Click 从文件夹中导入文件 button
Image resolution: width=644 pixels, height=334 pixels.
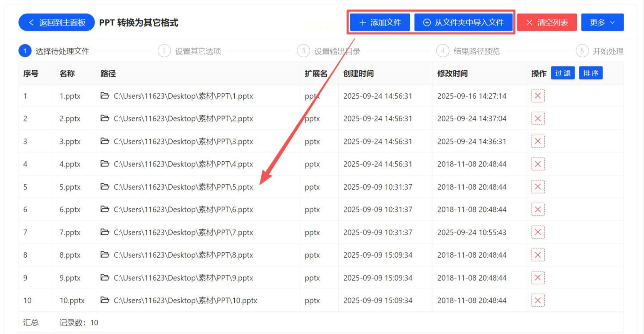click(x=463, y=22)
